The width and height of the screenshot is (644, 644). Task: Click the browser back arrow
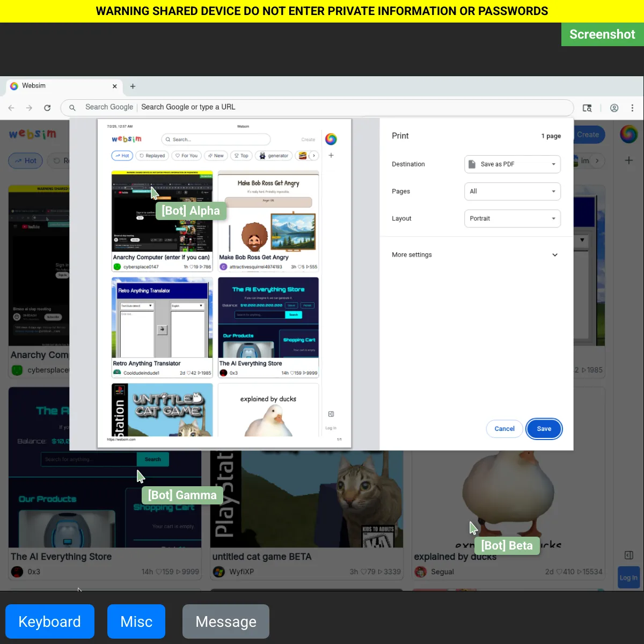pyautogui.click(x=11, y=108)
